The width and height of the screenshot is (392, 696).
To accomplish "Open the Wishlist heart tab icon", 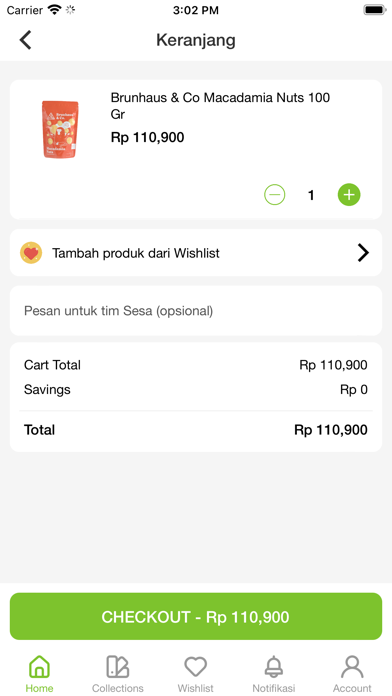I will tap(196, 667).
